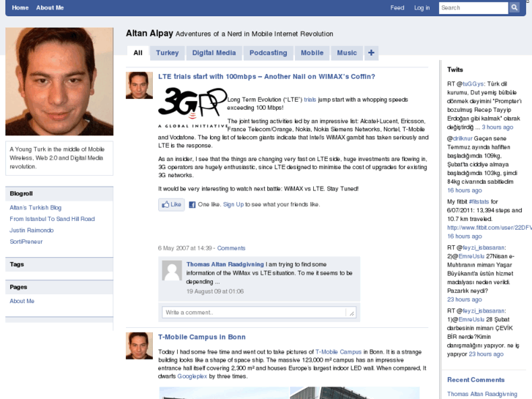The width and height of the screenshot is (532, 399).
Task: Open SortiPreneur blogroll link
Action: coord(26,242)
